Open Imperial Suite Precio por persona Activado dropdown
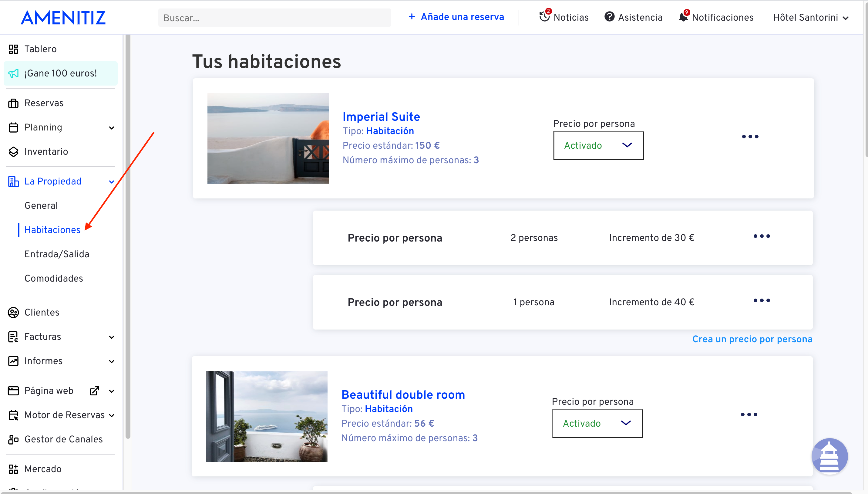868x494 pixels. pyautogui.click(x=598, y=146)
